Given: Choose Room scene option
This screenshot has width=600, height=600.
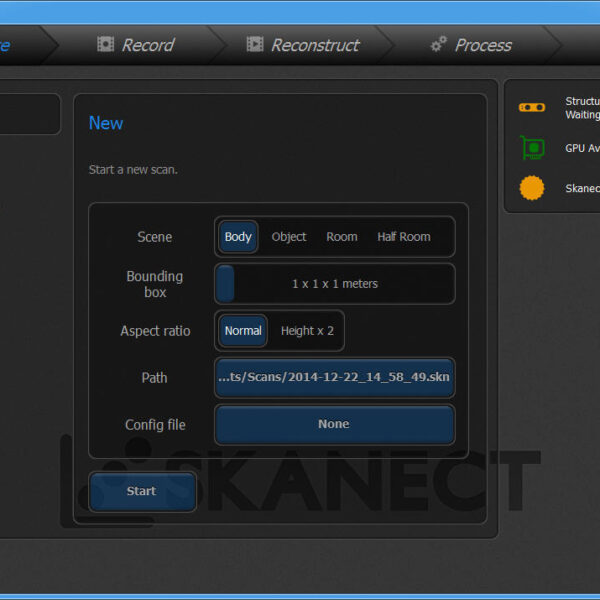Looking at the screenshot, I should 342,237.
